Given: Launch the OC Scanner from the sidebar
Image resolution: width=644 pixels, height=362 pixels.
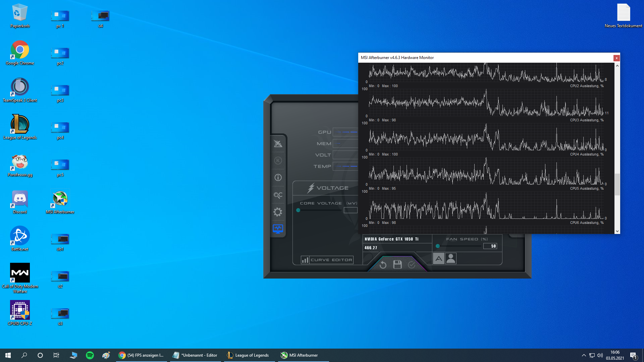Looking at the screenshot, I should click(278, 195).
